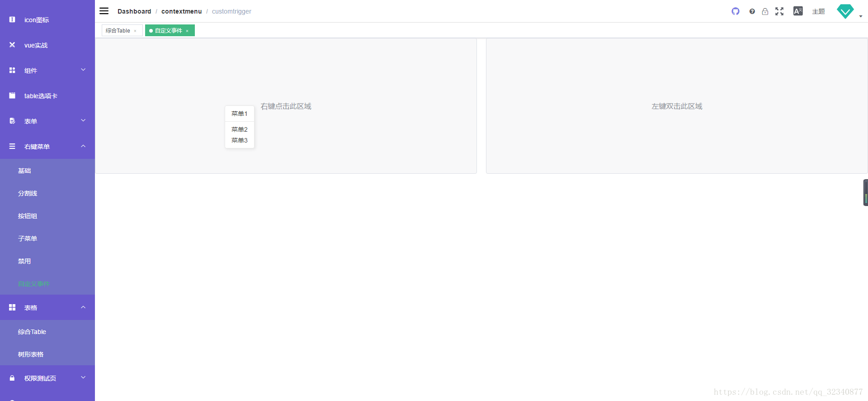Expand the 表单 submenu chevron

pos(83,120)
